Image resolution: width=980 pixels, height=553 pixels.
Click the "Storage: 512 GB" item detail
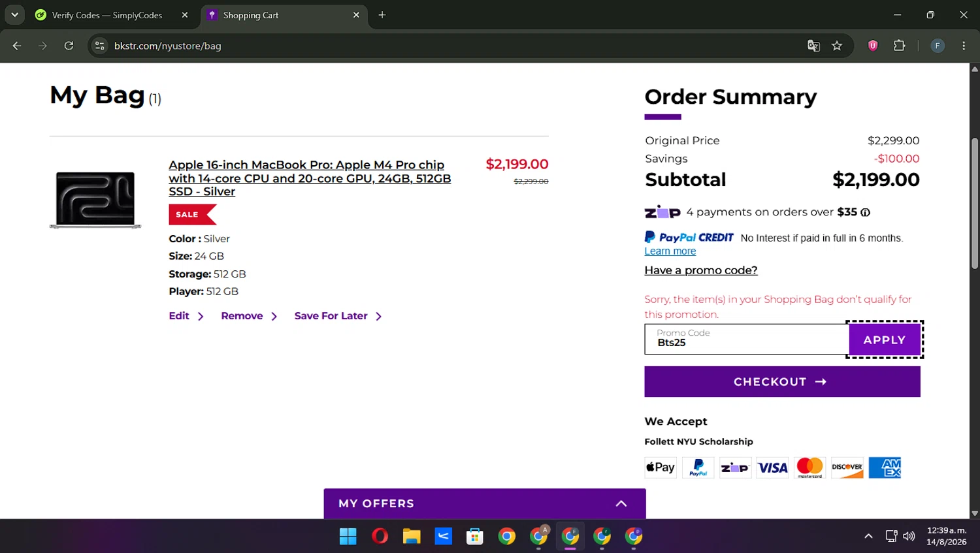pos(207,274)
